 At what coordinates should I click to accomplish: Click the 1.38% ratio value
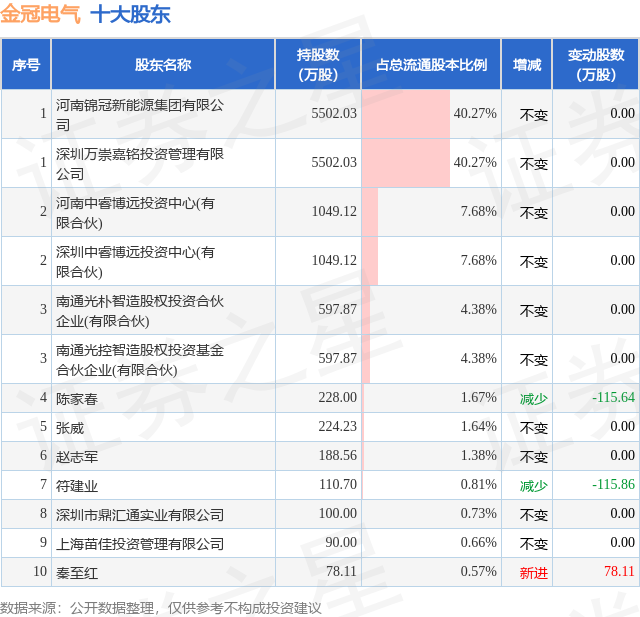point(478,455)
